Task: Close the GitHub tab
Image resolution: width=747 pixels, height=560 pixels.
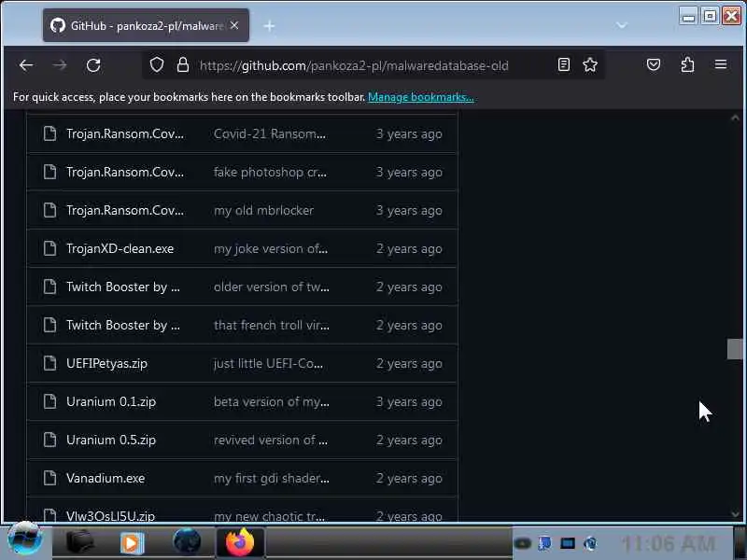Action: tap(234, 25)
